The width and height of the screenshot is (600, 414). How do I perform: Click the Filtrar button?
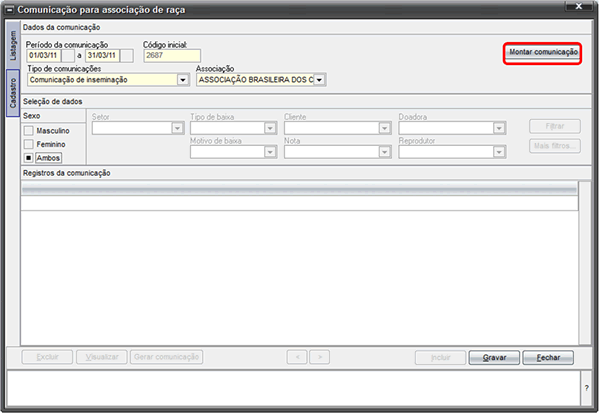pyautogui.click(x=555, y=126)
